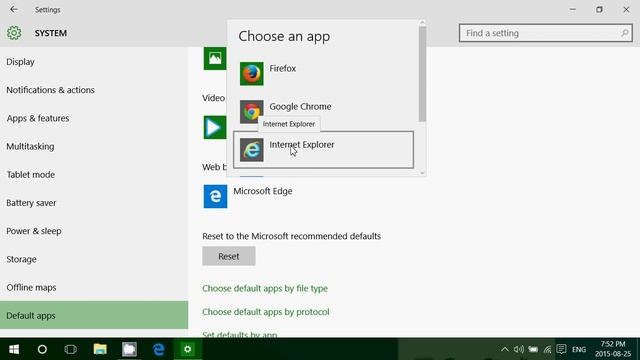Screen dimensions: 640x360
Task: Select Battery saver in sidebar
Action: (x=94, y=203)
